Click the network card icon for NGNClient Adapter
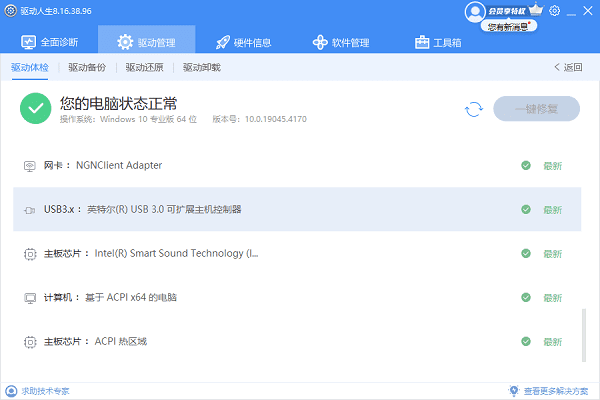The height and width of the screenshot is (400, 600). click(30, 165)
